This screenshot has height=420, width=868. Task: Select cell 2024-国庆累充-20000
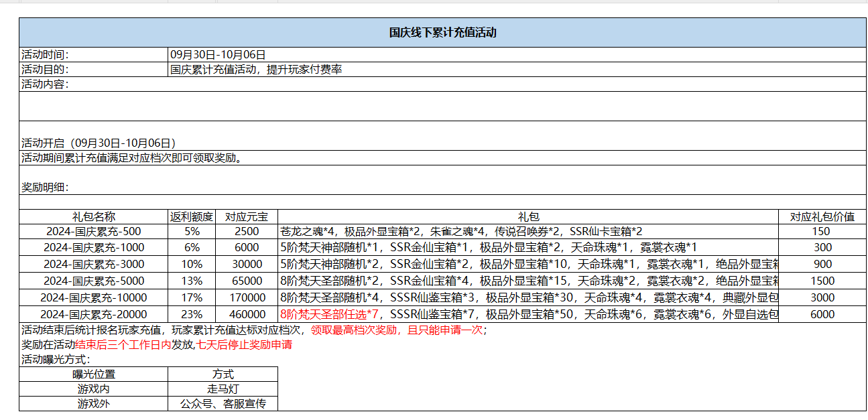tap(93, 314)
